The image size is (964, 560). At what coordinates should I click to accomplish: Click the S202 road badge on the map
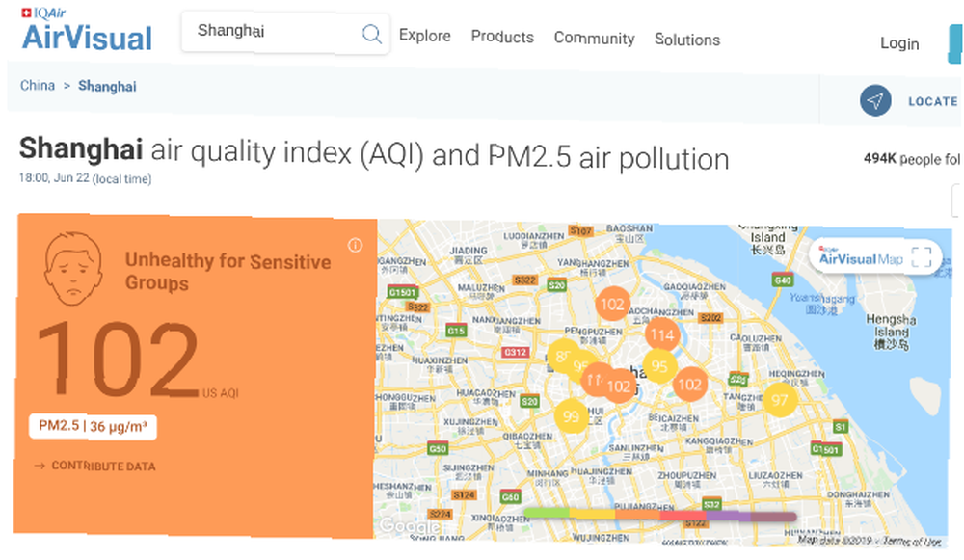[x=710, y=318]
